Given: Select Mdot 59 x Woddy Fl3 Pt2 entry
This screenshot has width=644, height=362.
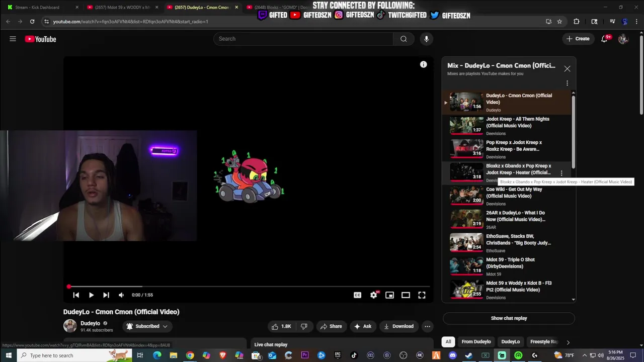Looking at the screenshot, I should [x=507, y=290].
